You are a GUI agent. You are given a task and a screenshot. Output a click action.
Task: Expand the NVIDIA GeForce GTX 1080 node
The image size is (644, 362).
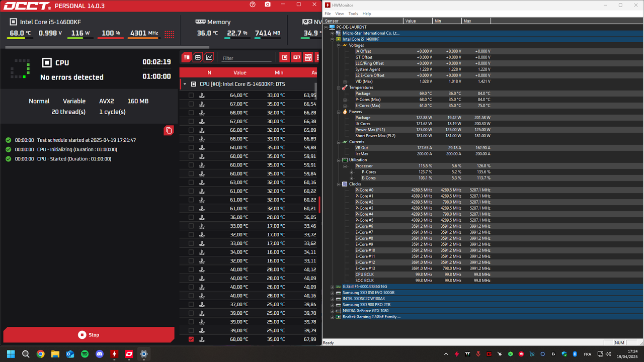(332, 311)
